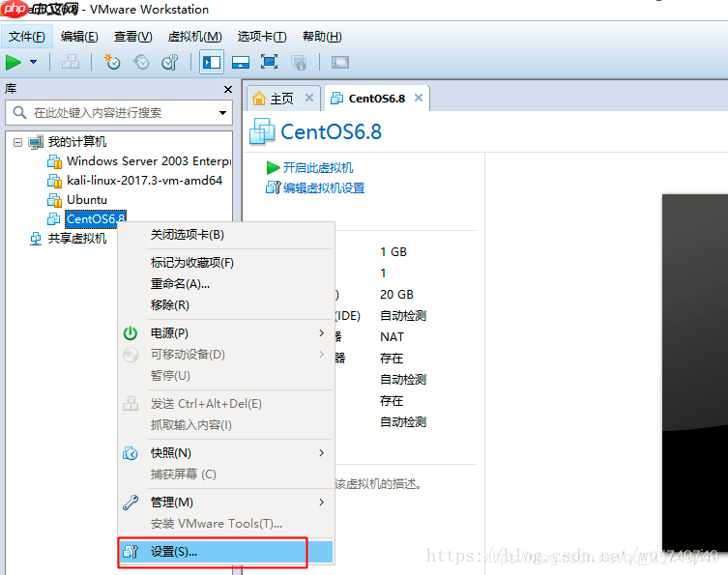Click the green power icon beside 电源(P)
The image size is (728, 575).
(x=131, y=333)
